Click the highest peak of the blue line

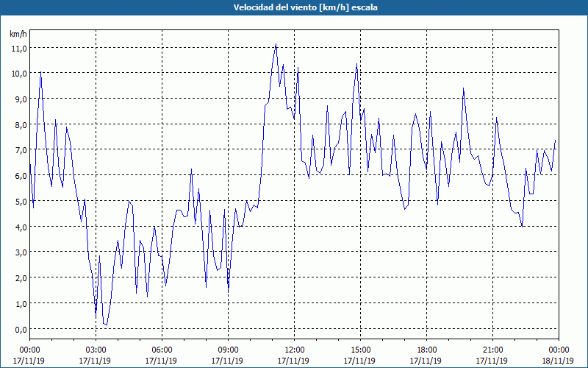click(x=276, y=44)
